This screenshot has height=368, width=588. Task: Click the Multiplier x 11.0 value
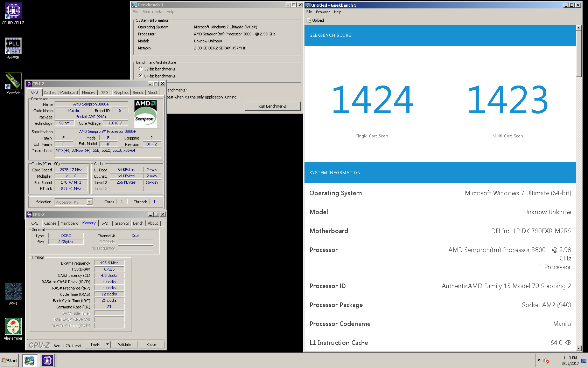pos(71,176)
